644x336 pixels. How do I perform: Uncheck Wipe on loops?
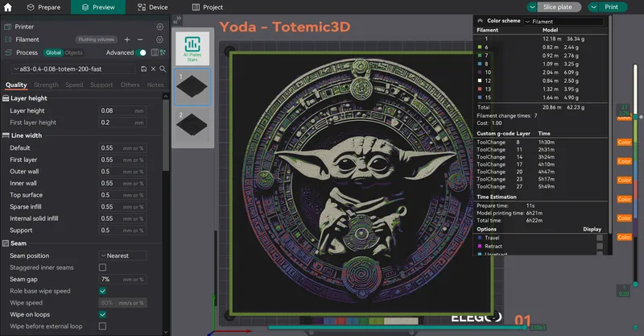coord(103,314)
